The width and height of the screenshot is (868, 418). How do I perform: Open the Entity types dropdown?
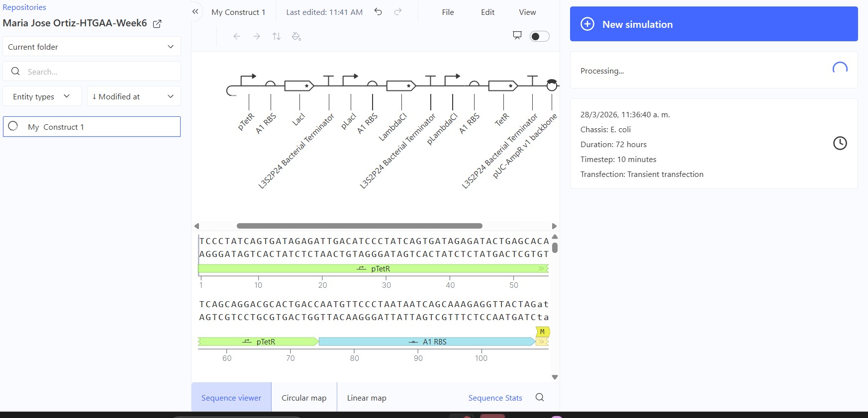point(42,96)
